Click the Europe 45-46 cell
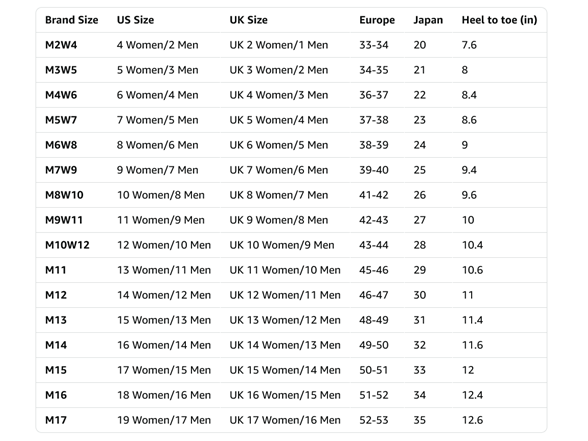This screenshot has height=441, width=588. point(374,270)
